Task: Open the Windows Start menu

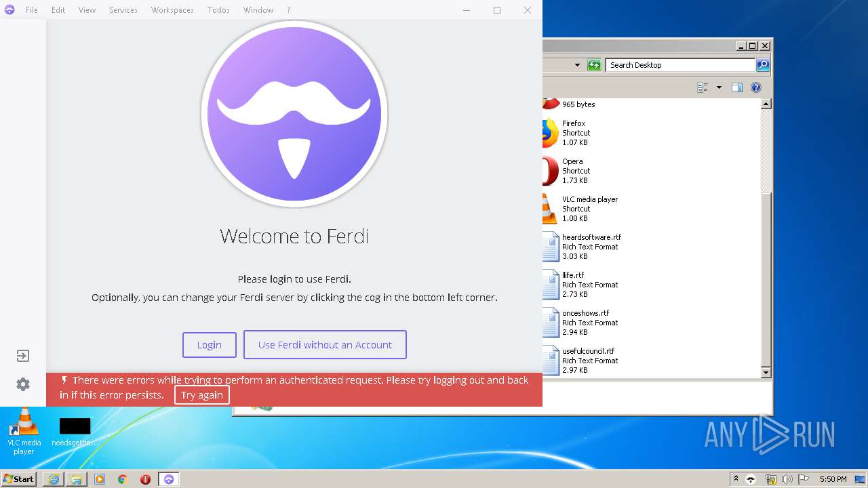Action: click(19, 479)
